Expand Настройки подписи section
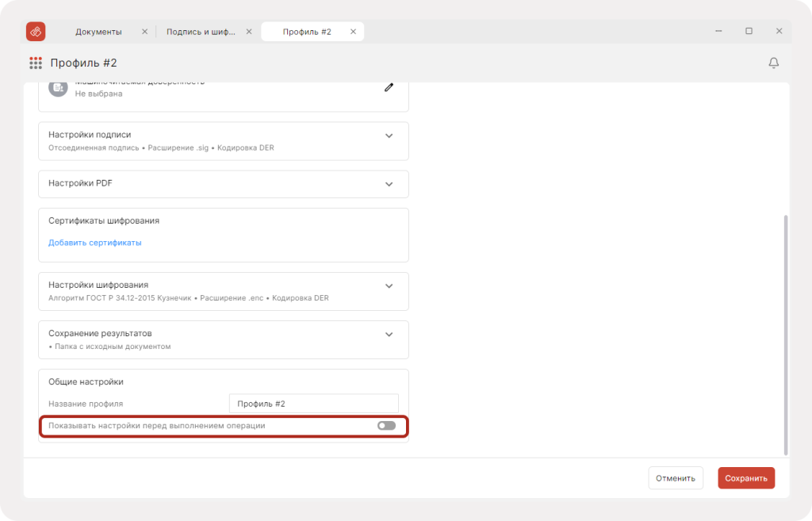This screenshot has height=521, width=812. pyautogui.click(x=389, y=136)
